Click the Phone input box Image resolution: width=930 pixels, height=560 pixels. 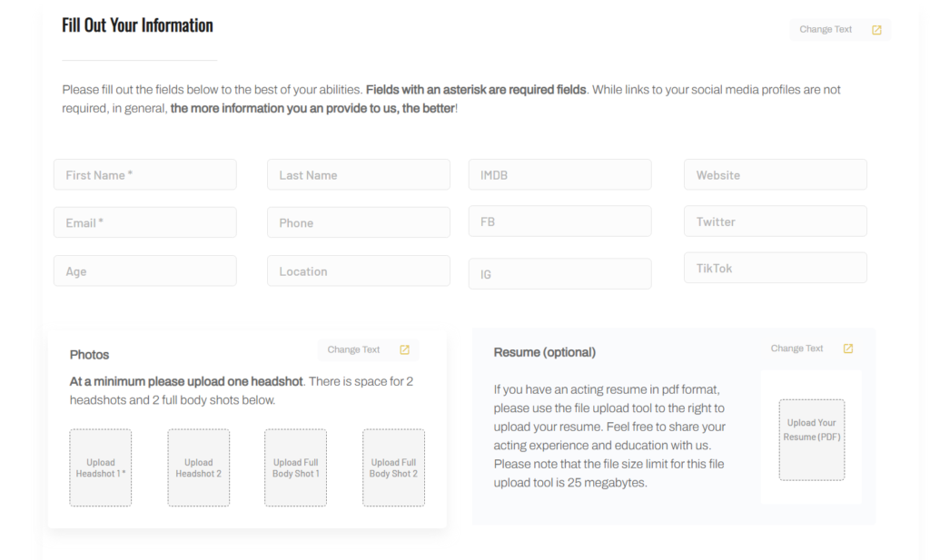point(359,222)
